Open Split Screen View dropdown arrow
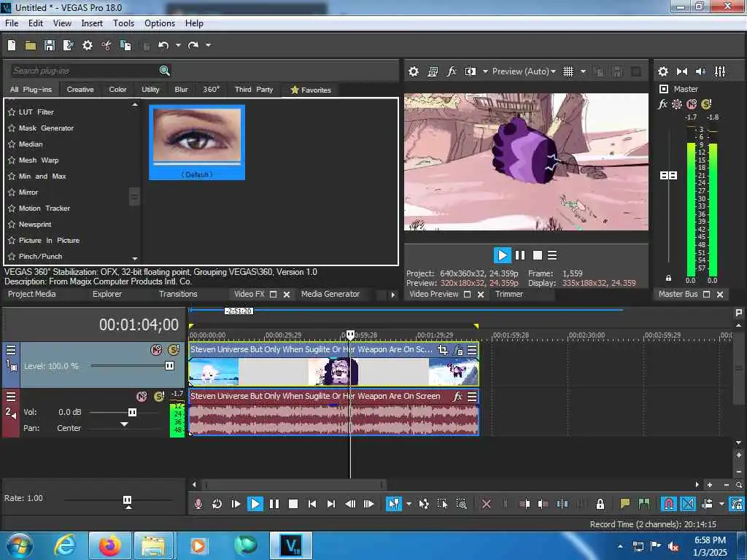 [485, 71]
